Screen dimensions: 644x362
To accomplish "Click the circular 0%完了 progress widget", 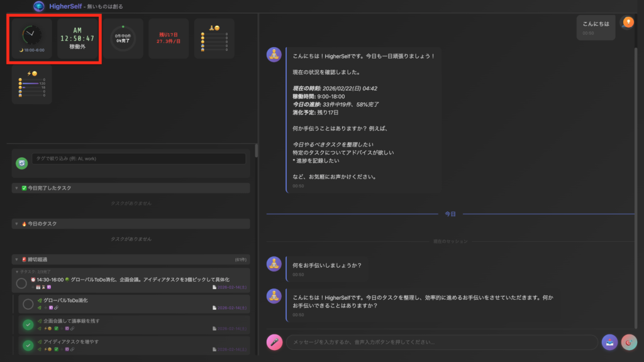I will 123,38.
